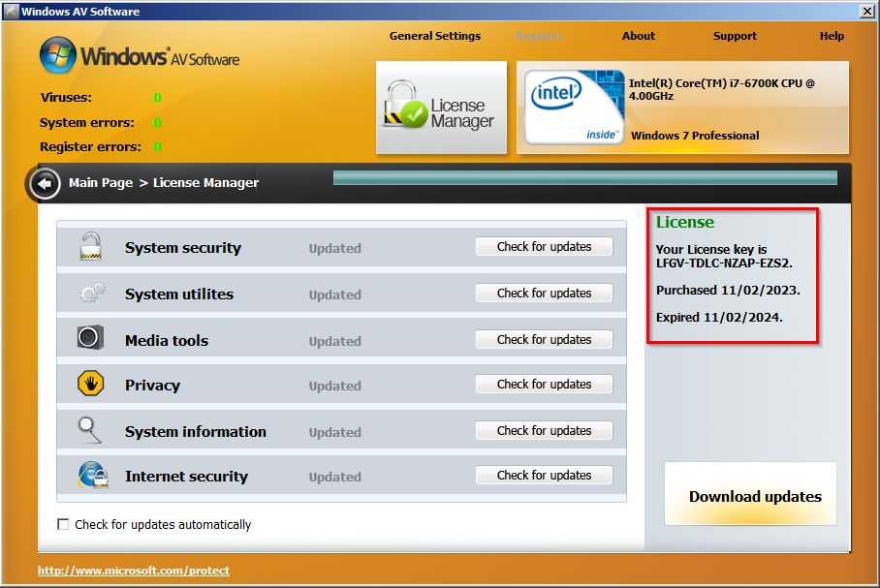This screenshot has width=880, height=588.
Task: Click the back arrow icon
Action: (45, 183)
